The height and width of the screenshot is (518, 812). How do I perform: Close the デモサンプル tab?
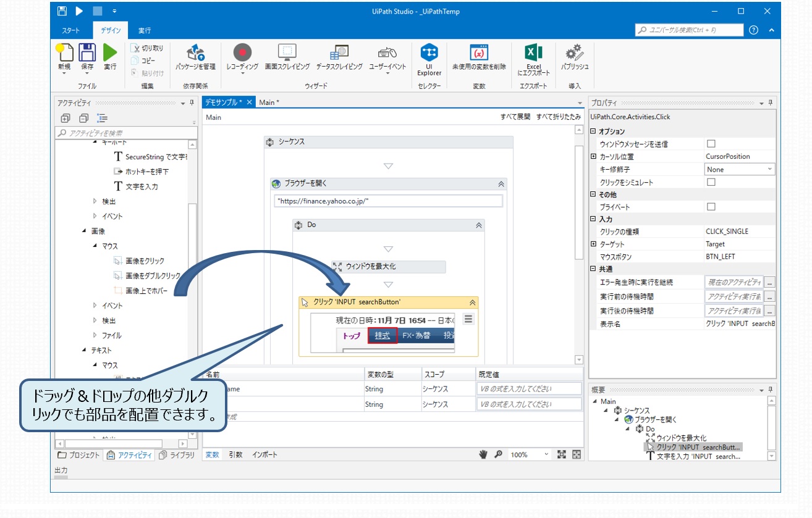point(249,102)
